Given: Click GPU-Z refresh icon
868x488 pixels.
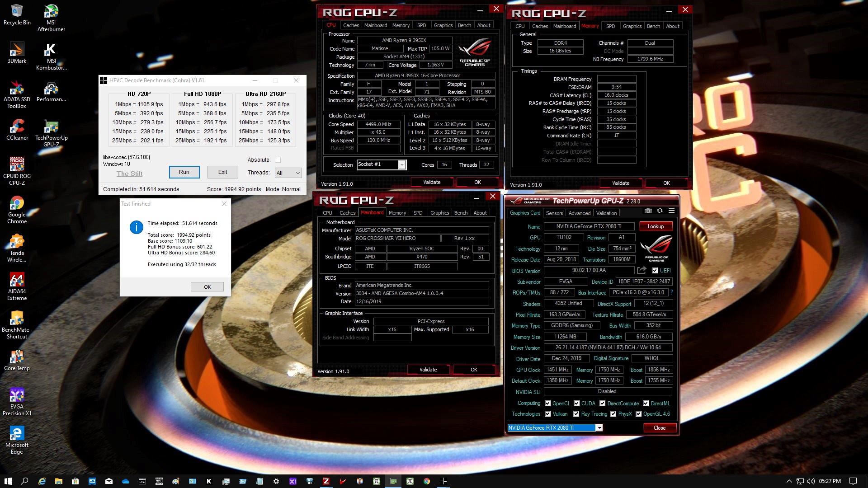Looking at the screenshot, I should pos(660,211).
